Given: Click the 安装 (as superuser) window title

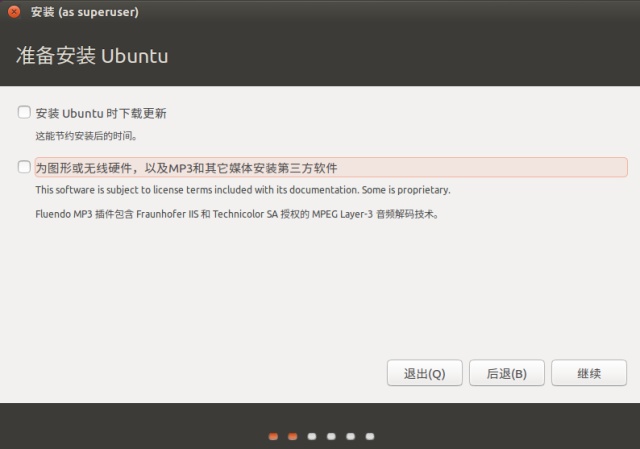Looking at the screenshot, I should pos(85,12).
